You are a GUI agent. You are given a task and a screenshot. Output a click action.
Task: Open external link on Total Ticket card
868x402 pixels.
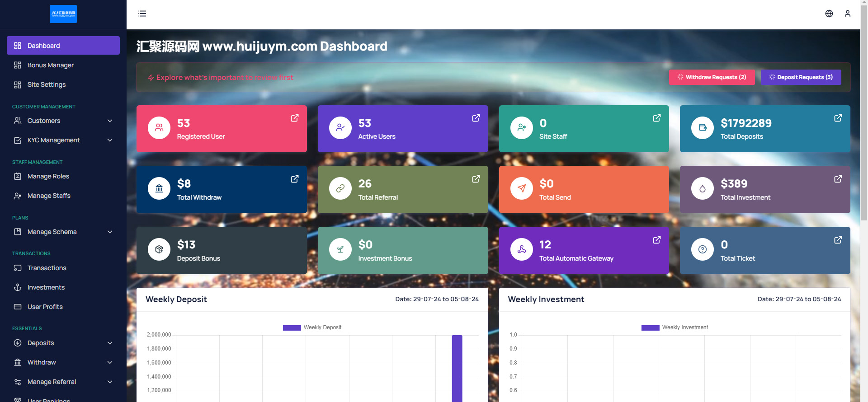point(838,240)
